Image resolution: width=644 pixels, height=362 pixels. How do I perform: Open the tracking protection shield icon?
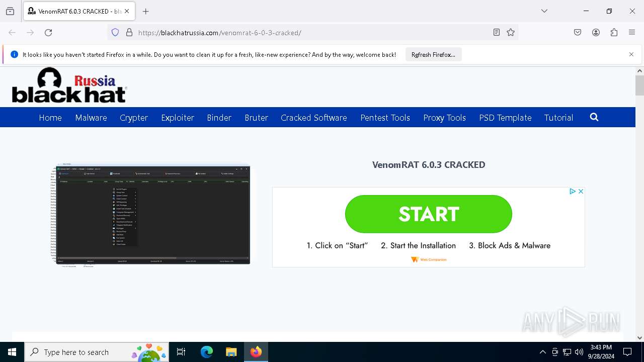(115, 33)
